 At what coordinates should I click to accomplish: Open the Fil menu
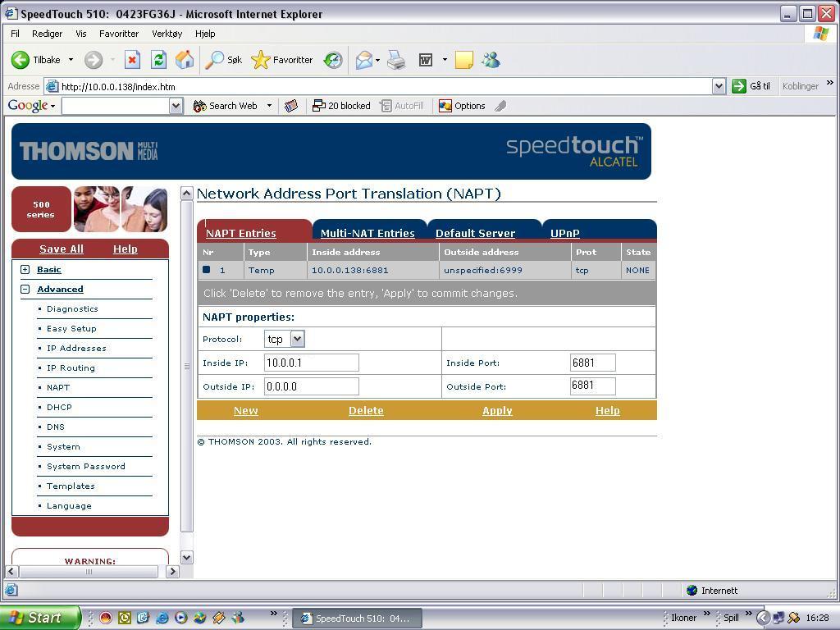pyautogui.click(x=15, y=34)
